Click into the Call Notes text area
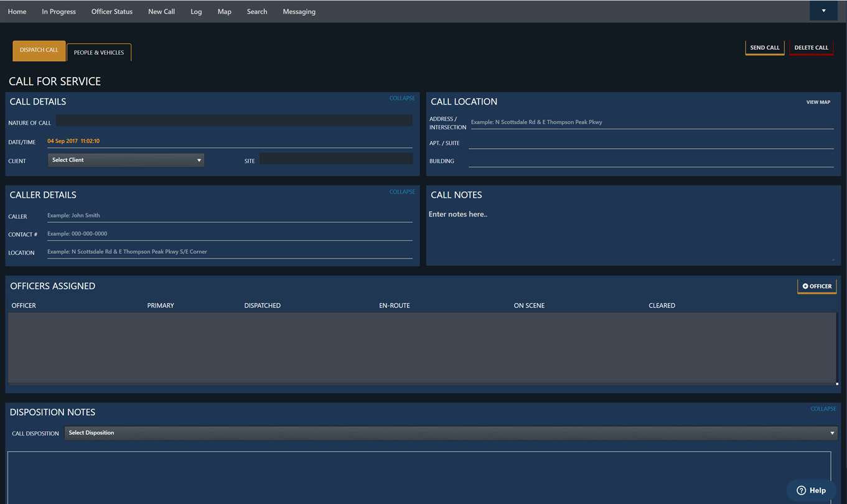This screenshot has width=847, height=504. click(632, 233)
